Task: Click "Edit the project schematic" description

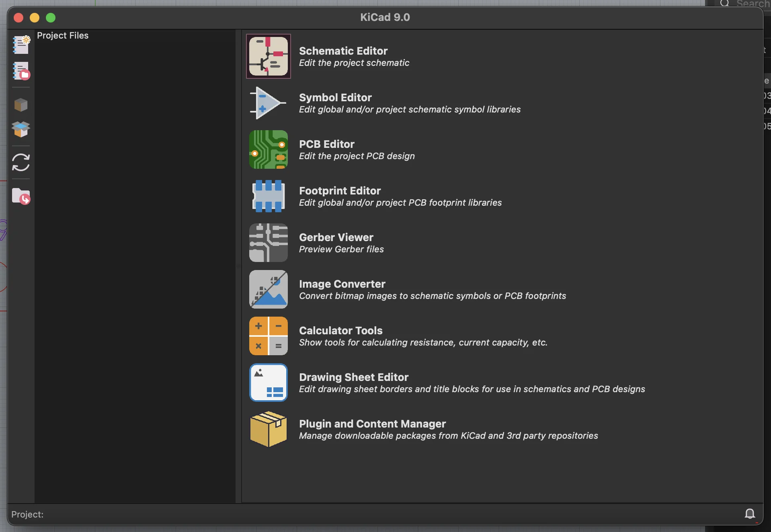Action: 354,63
